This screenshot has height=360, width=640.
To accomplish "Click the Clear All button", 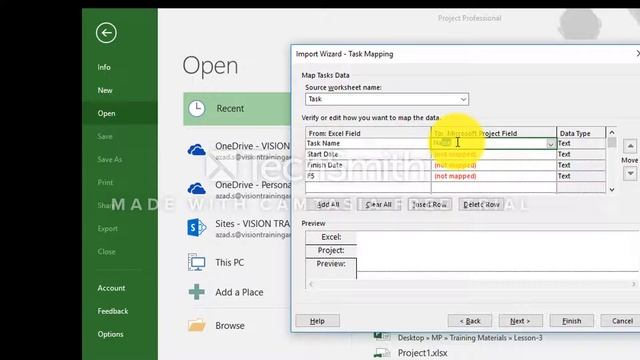I will click(379, 204).
